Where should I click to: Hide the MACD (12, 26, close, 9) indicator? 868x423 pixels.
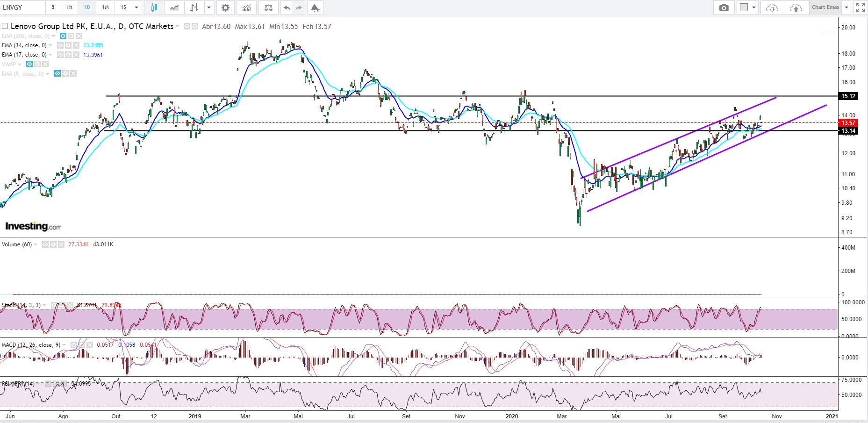[x=73, y=345]
